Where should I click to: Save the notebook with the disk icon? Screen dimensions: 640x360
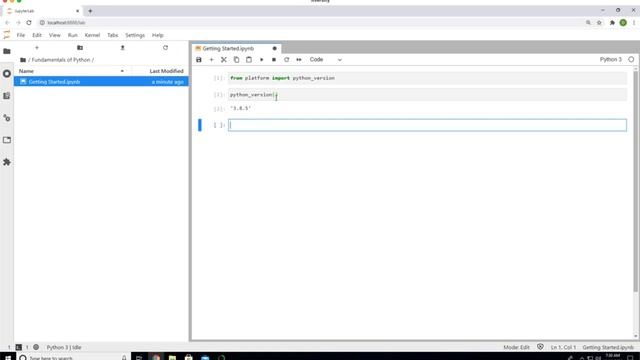tap(199, 60)
